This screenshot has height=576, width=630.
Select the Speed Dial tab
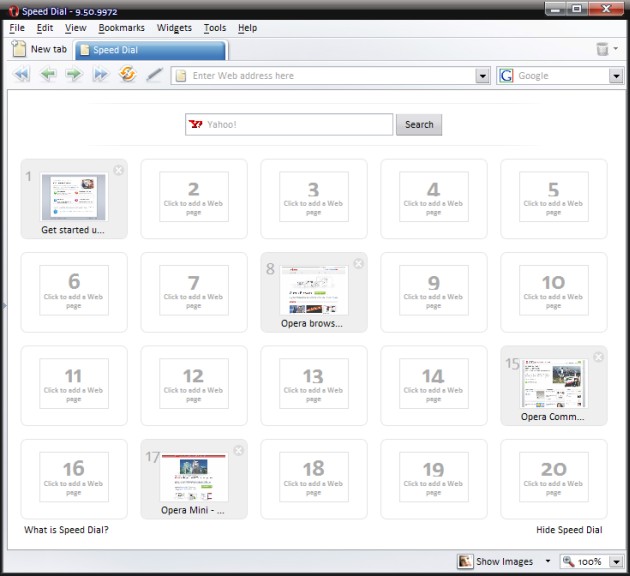pos(151,50)
